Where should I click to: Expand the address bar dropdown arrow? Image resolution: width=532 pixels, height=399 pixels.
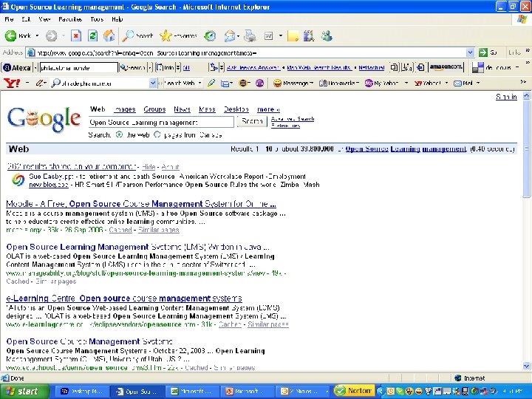[470, 52]
